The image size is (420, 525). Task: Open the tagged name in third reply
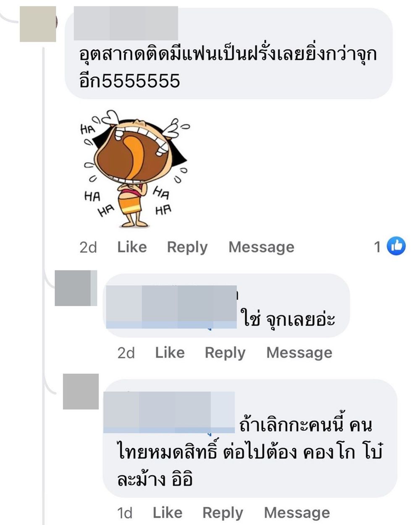[x=169, y=412]
